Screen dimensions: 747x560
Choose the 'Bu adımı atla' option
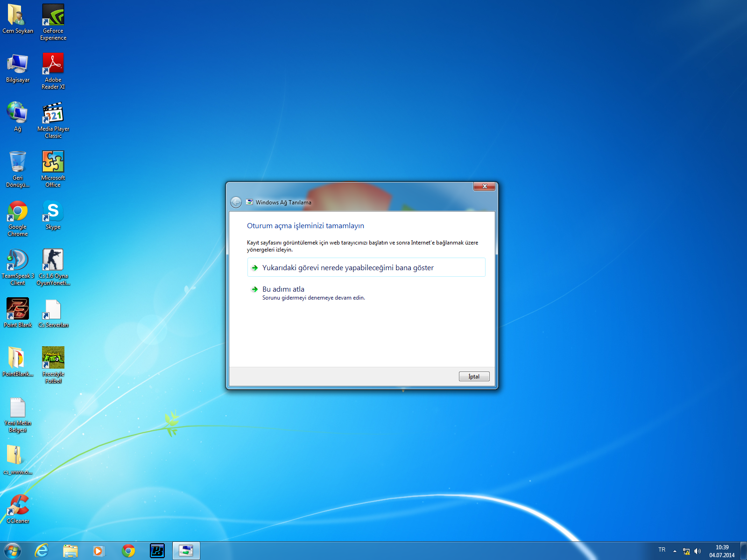[283, 289]
